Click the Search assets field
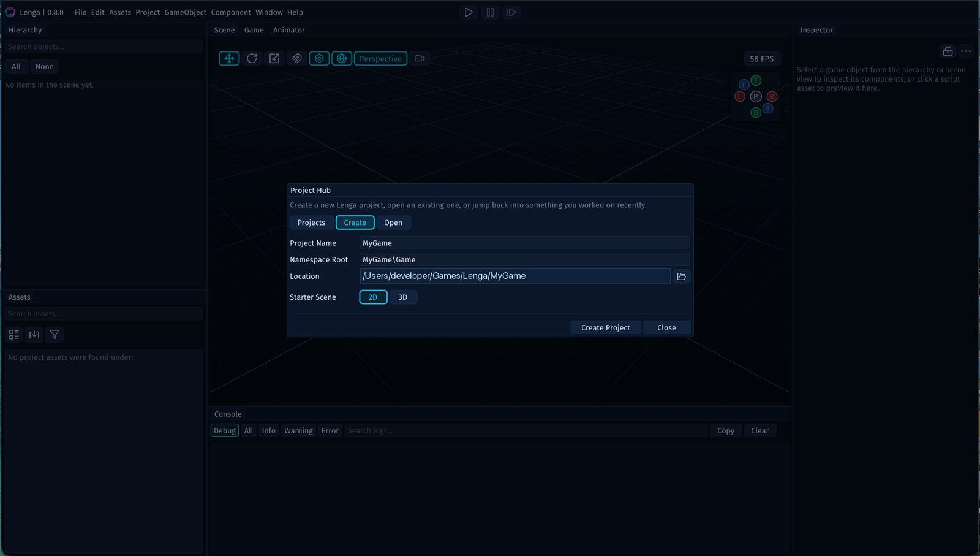 (104, 314)
